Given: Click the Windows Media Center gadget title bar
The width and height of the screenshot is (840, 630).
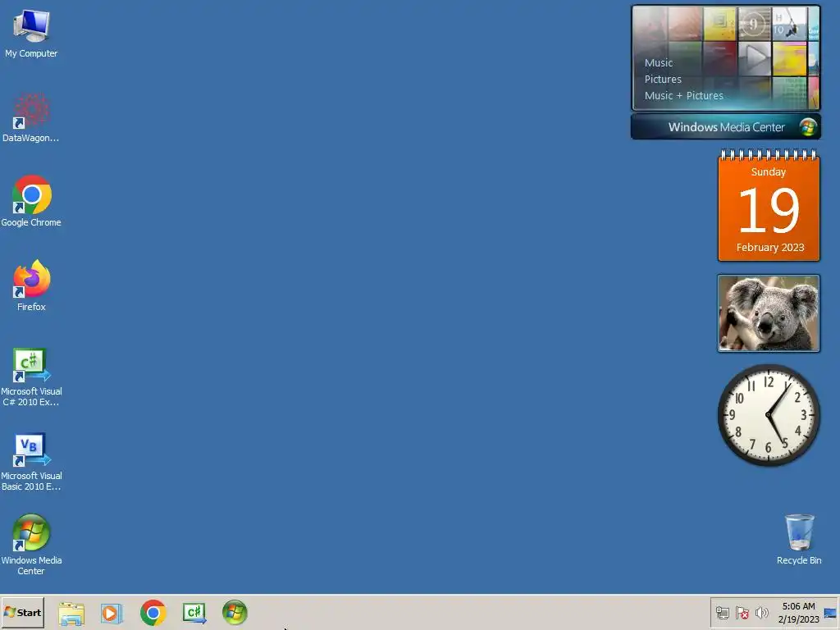Looking at the screenshot, I should point(726,127).
